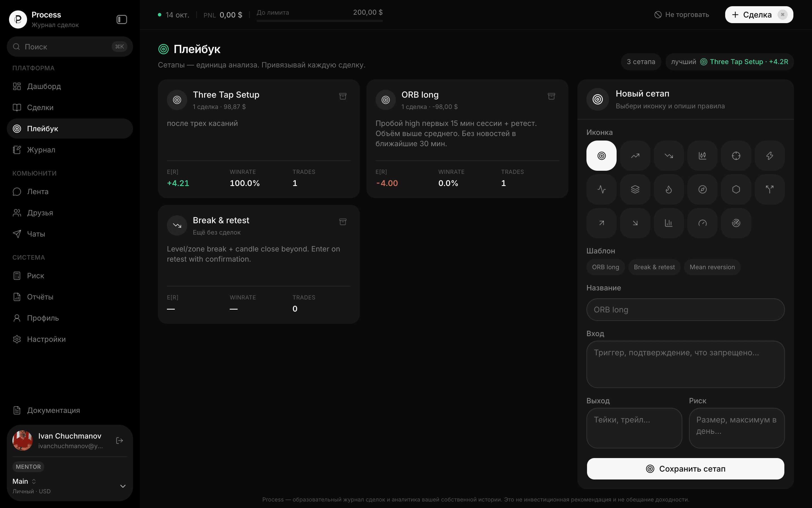
Task: Expand the Main account switcher chevron
Action: click(123, 486)
